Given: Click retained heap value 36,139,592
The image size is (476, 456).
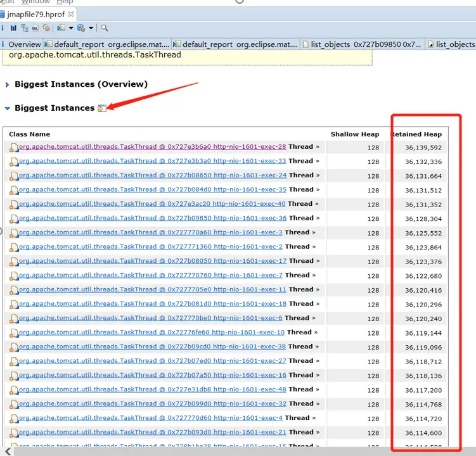Looking at the screenshot, I should point(423,148).
